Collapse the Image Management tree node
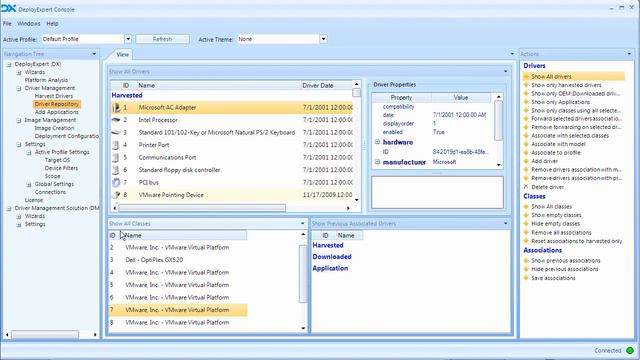The height and width of the screenshot is (360, 640). pos(19,120)
